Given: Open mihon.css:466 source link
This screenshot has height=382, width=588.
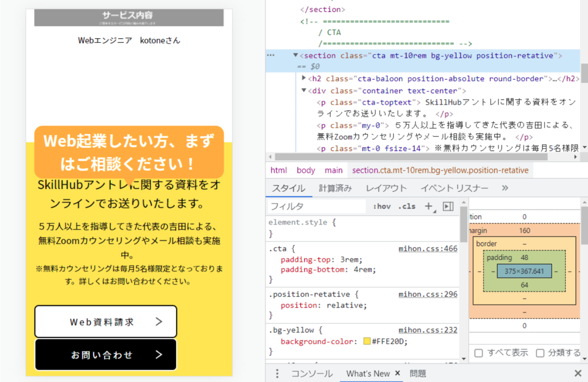Looking at the screenshot, I should tap(428, 249).
